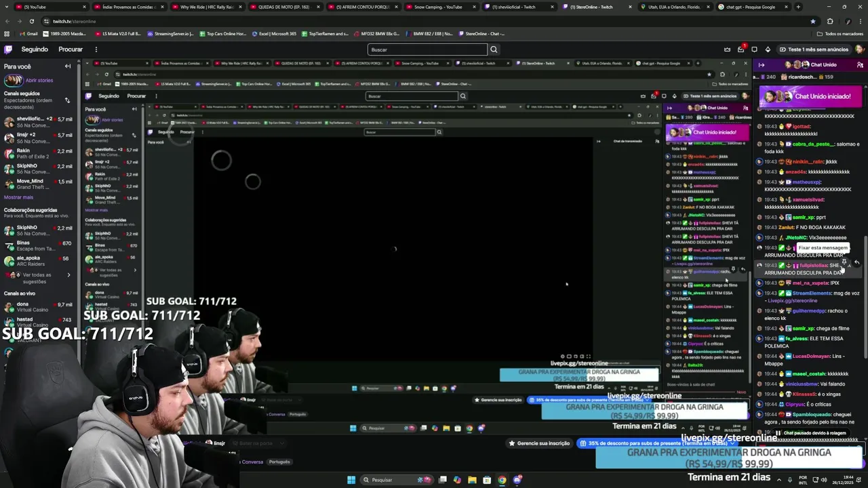Click Abrir stories link
Image resolution: width=868 pixels, height=488 pixels.
39,80
